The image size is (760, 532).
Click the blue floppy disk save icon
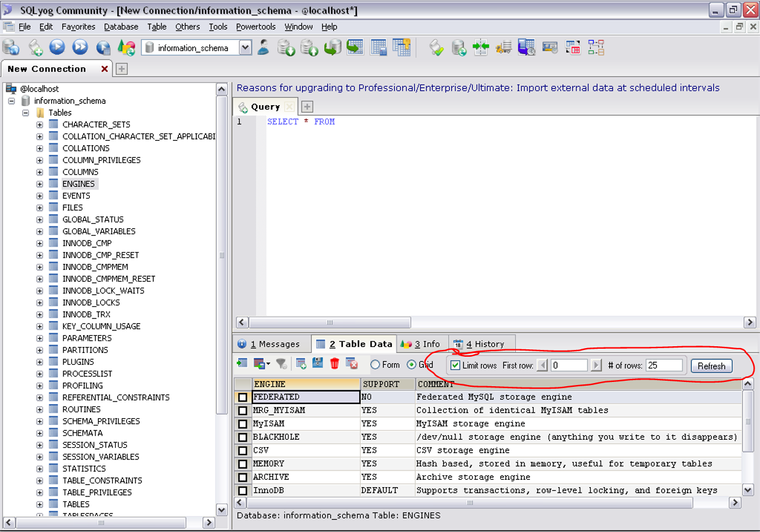318,364
